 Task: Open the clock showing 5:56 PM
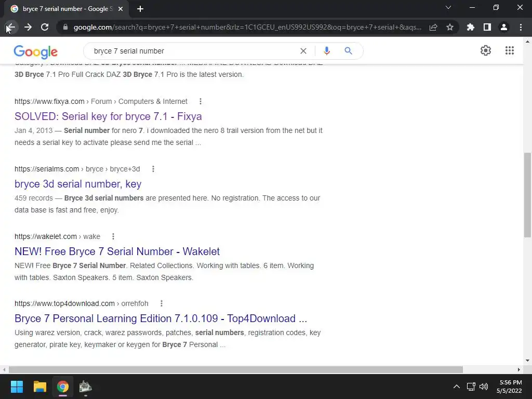click(x=509, y=387)
